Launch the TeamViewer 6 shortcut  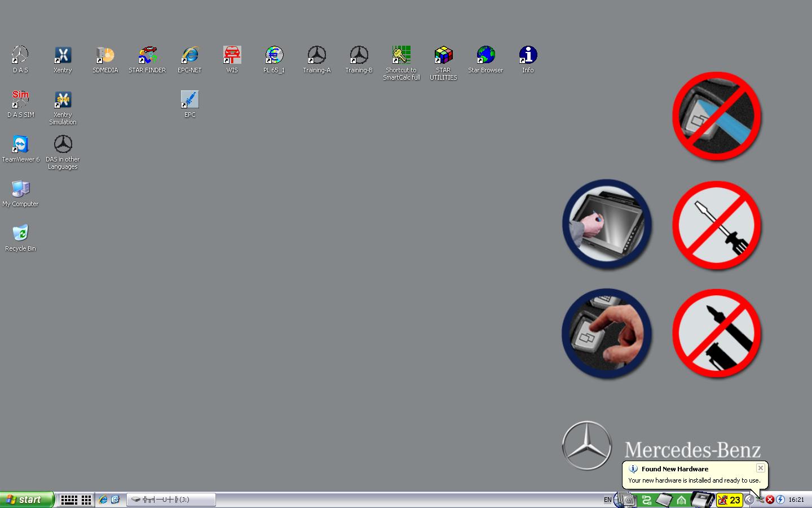coord(20,145)
